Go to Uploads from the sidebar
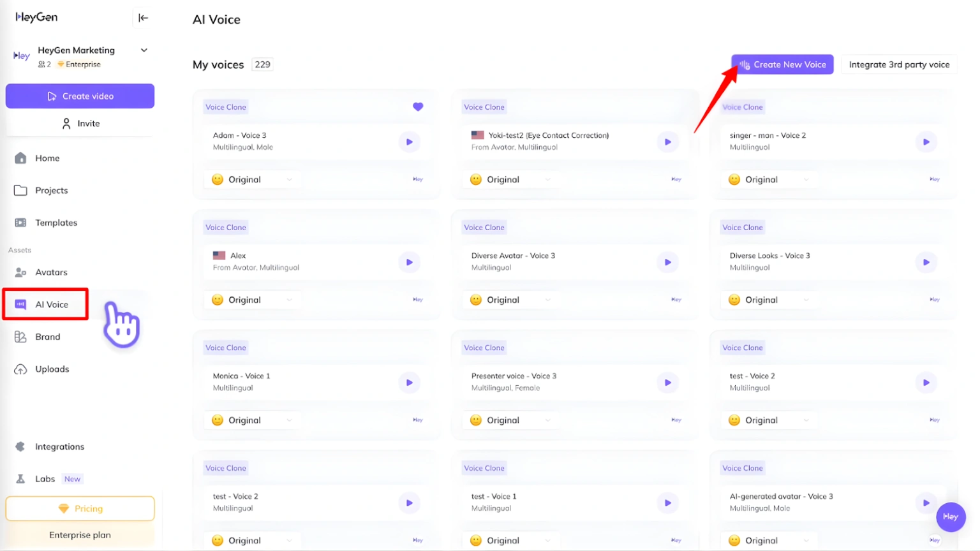 point(52,369)
